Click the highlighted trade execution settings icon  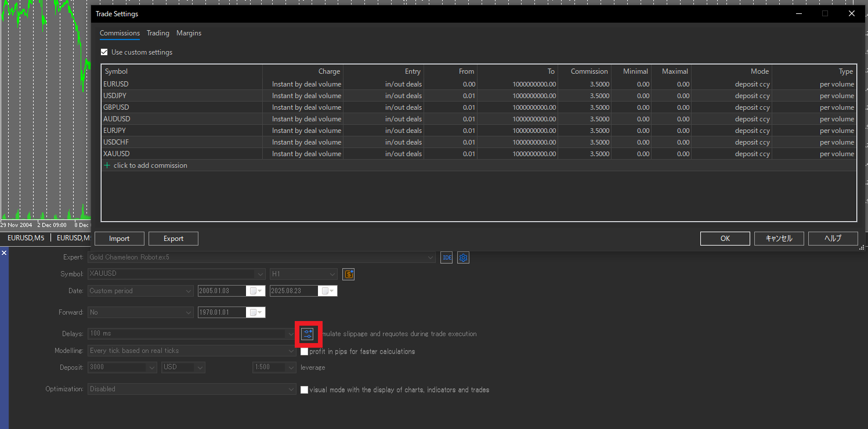tap(308, 334)
